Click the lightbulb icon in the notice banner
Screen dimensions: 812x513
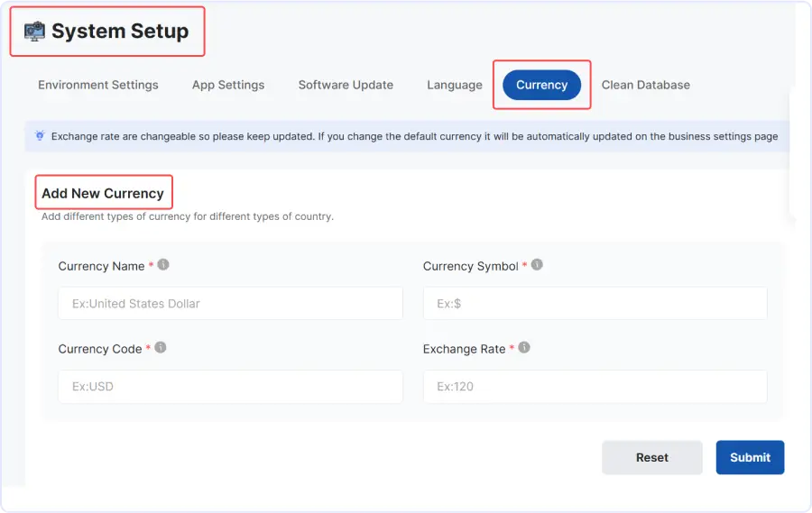coord(40,136)
